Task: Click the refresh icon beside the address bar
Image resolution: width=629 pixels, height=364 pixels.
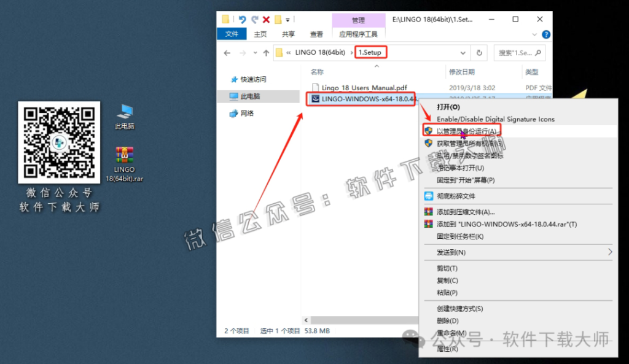Action: (479, 52)
